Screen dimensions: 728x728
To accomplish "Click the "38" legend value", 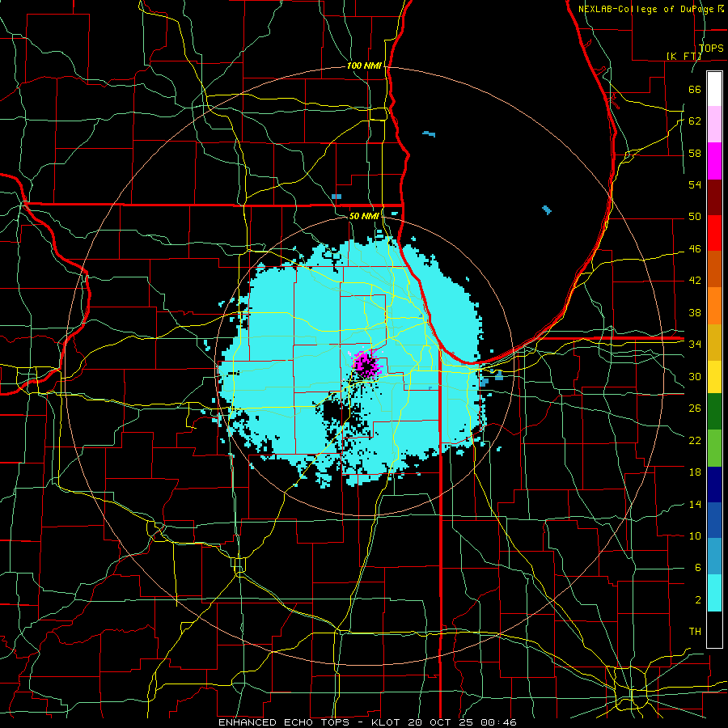I will coord(695,312).
